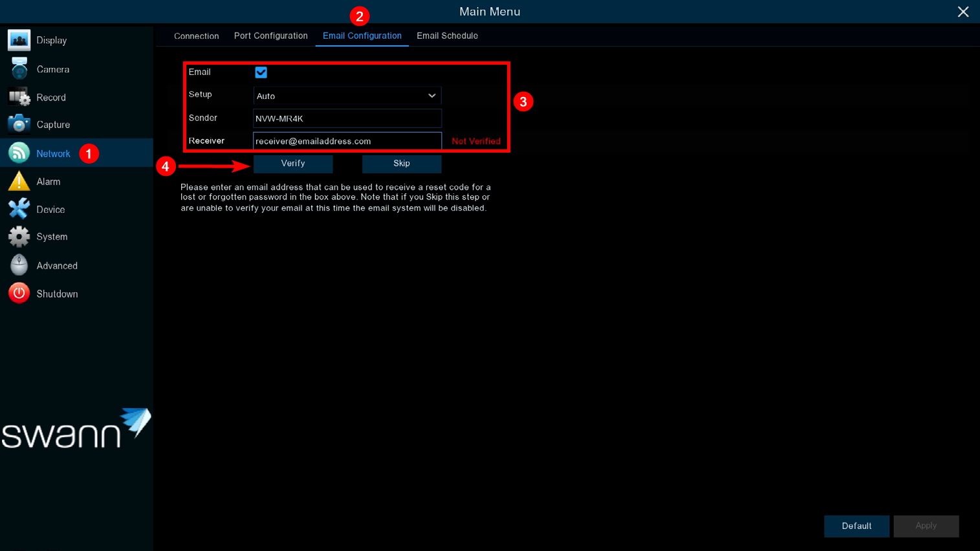Select the Advanced mouse icon

coord(19,265)
